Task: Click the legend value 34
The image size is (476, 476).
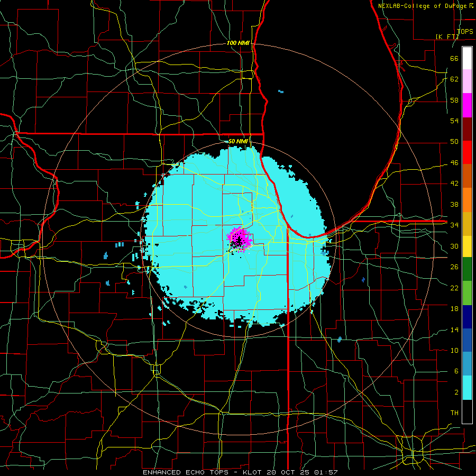Action: click(454, 225)
